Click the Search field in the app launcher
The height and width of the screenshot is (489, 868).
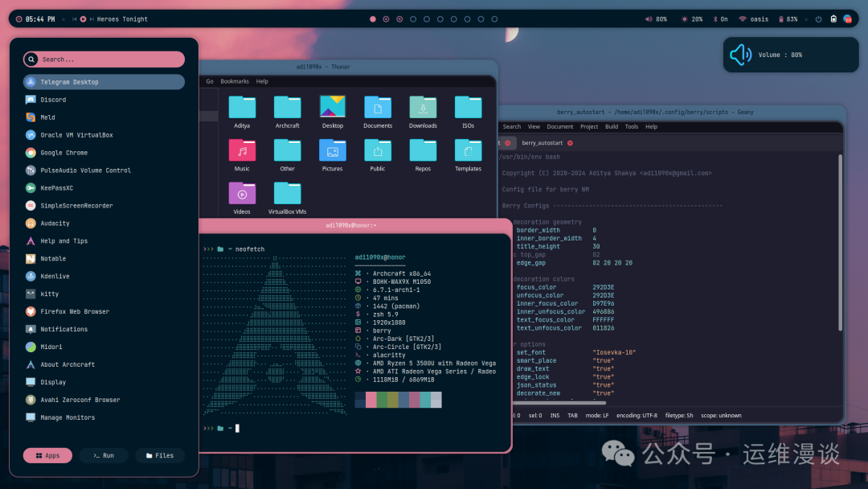tap(103, 59)
